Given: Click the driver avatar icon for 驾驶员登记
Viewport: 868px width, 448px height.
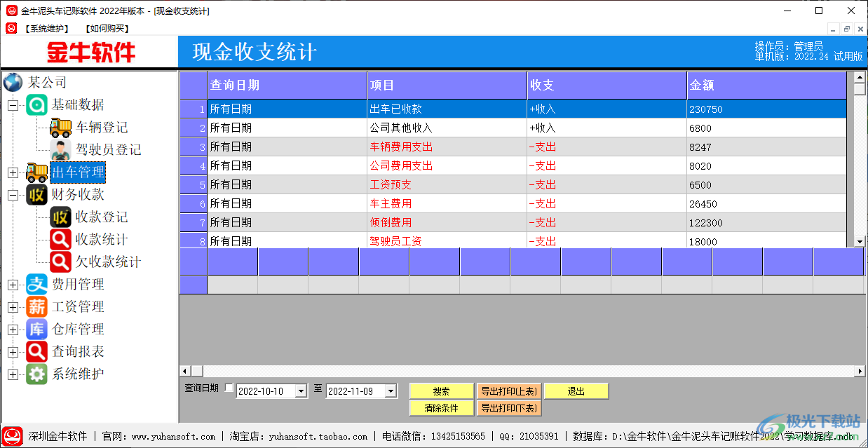Looking at the screenshot, I should (60, 150).
